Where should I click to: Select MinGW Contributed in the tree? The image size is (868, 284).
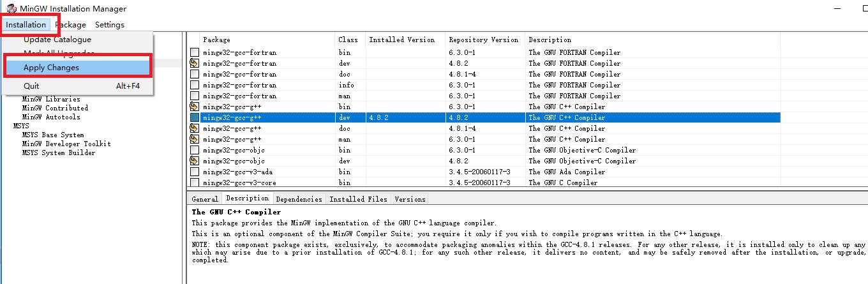coord(55,108)
